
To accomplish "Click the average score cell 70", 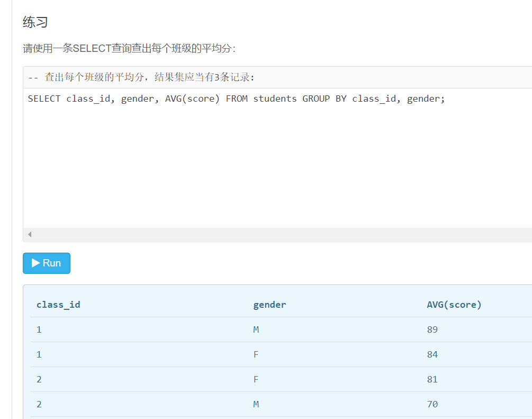I will click(x=432, y=404).
